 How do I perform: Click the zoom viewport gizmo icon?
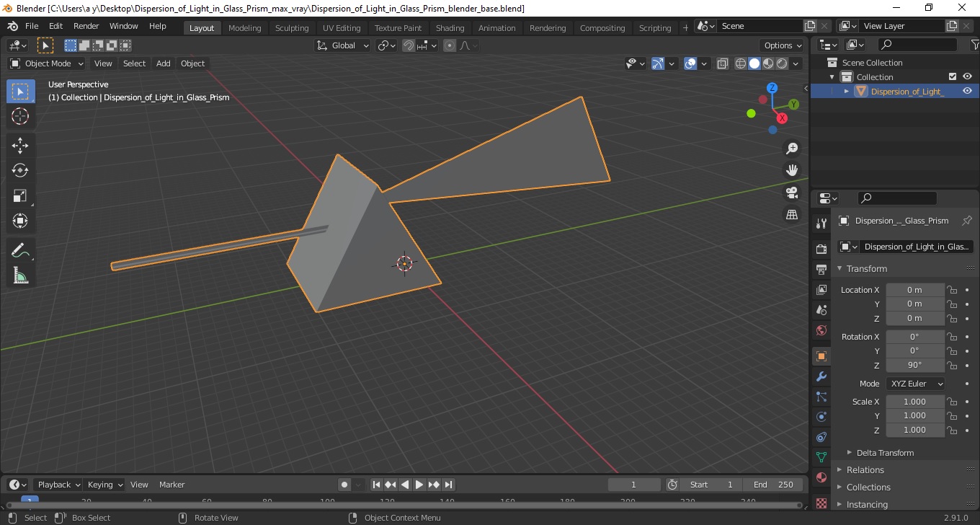(x=792, y=149)
